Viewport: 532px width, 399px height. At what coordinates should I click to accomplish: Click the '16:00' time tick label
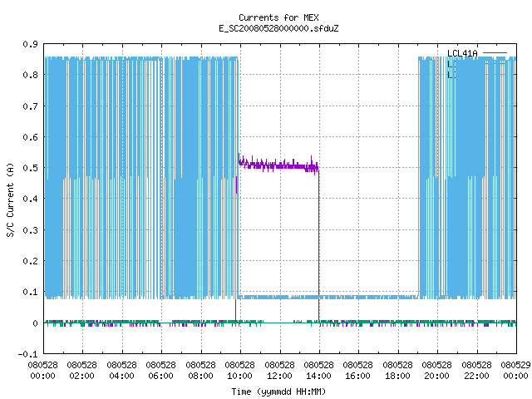(358, 377)
